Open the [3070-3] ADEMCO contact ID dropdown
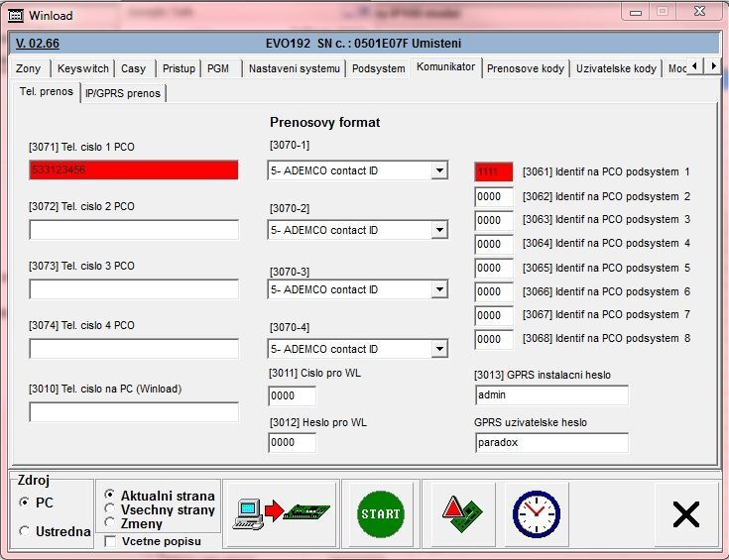 click(x=439, y=290)
